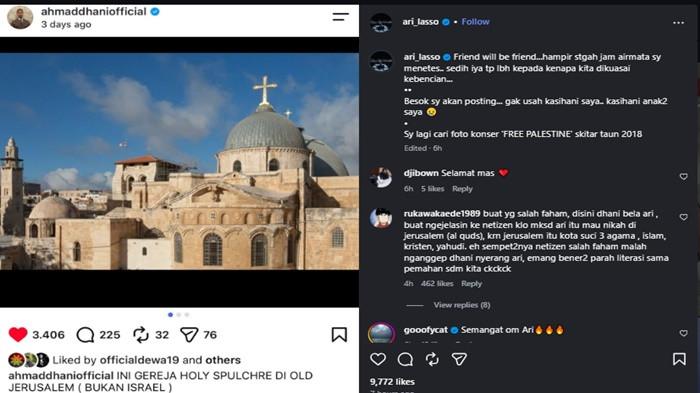Repost the ahmaddhaniofficial post (32)

point(141,334)
